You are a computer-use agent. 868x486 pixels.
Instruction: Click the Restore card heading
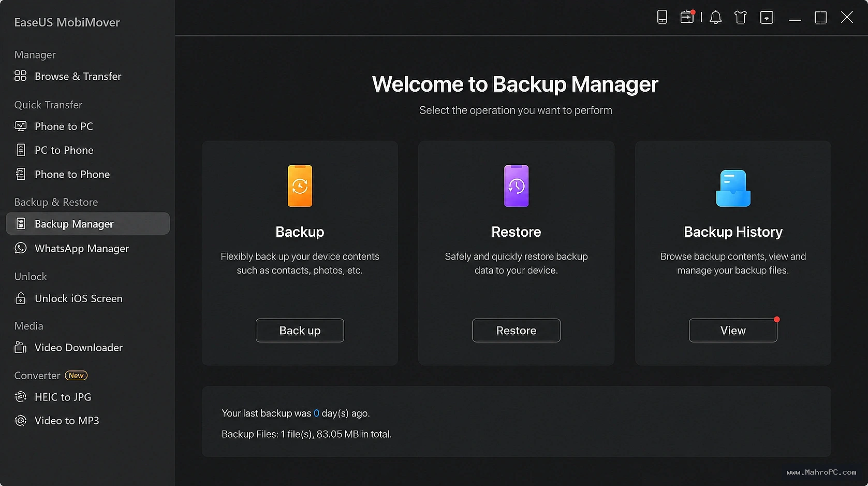click(516, 232)
